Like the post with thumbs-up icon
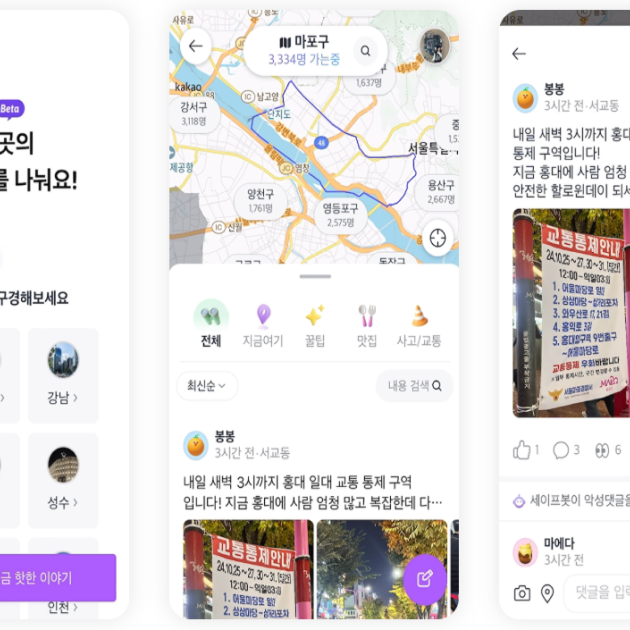630x630 pixels. tap(522, 450)
